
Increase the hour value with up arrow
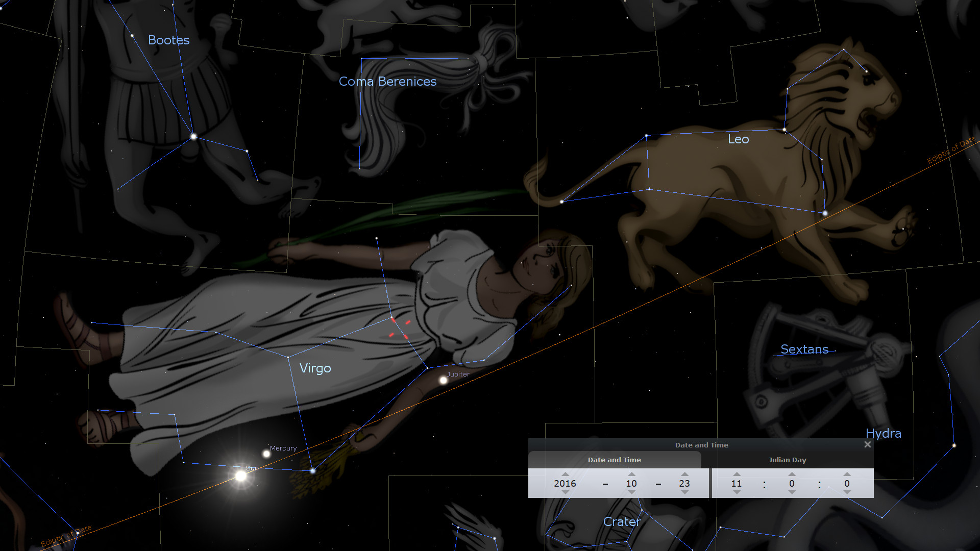click(x=737, y=474)
